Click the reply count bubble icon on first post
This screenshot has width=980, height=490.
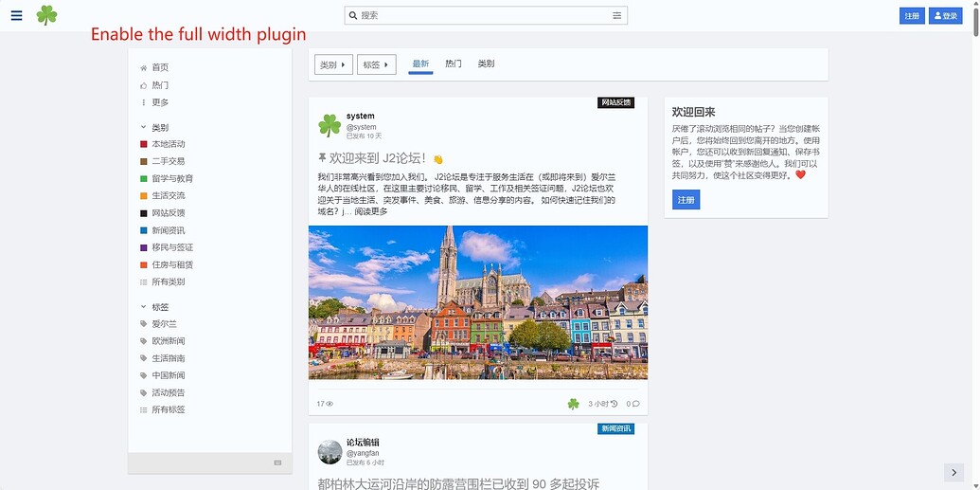633,404
